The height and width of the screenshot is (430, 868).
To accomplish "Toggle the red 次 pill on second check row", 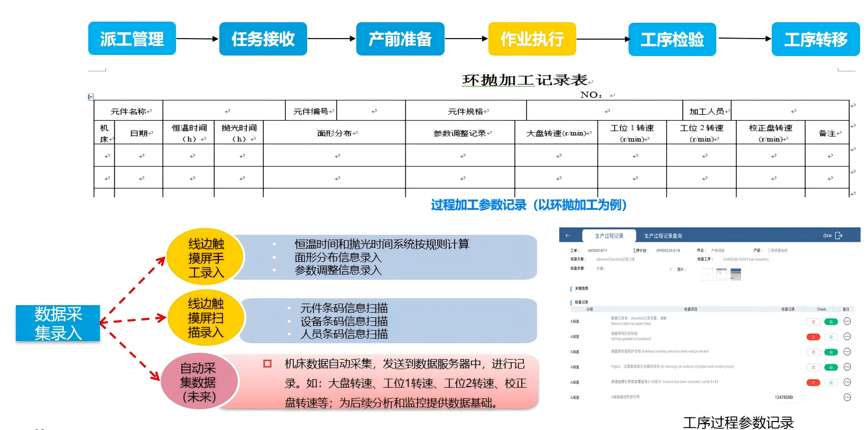I will tap(813, 337).
